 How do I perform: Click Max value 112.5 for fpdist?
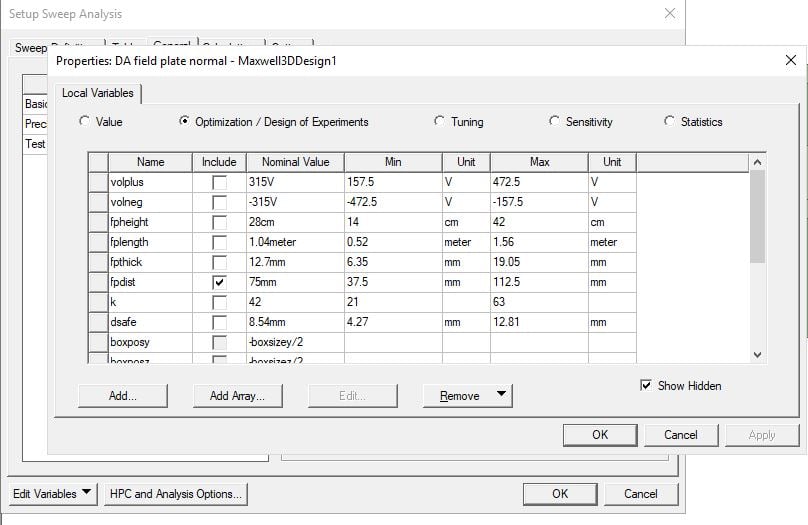pyautogui.click(x=540, y=282)
